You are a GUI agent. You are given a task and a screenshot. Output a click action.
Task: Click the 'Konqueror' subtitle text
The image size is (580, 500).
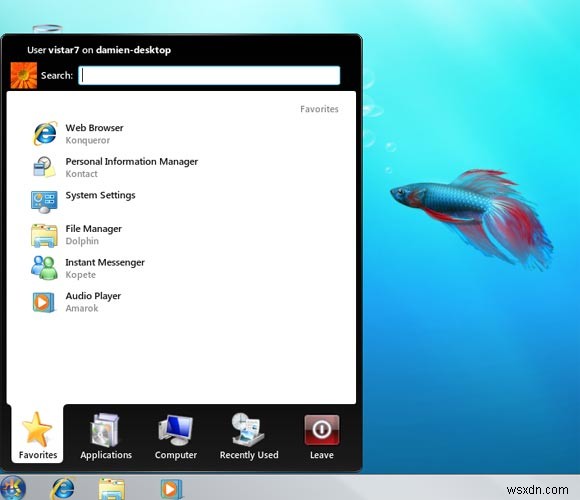click(88, 141)
